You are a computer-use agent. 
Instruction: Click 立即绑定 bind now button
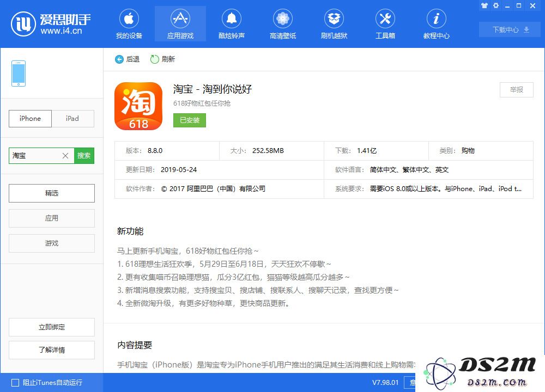(52, 327)
